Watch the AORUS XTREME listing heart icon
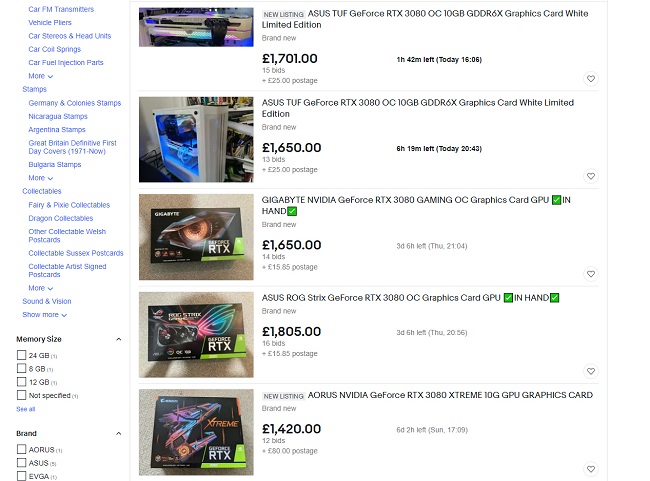Screen dimensions: 650x481 click(x=591, y=469)
